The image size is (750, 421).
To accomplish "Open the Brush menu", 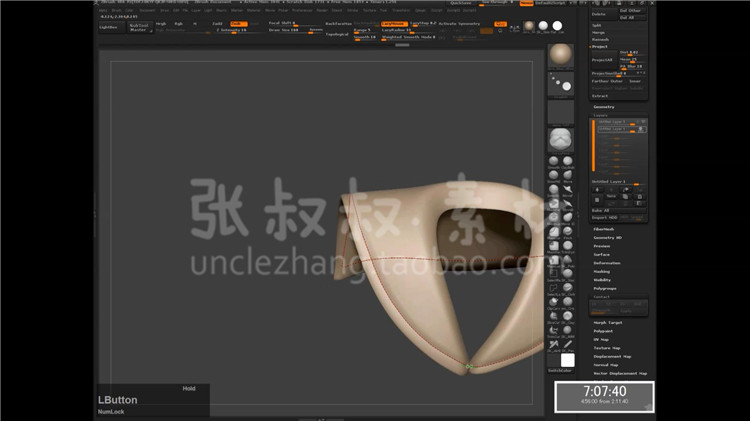I will coord(117,11).
